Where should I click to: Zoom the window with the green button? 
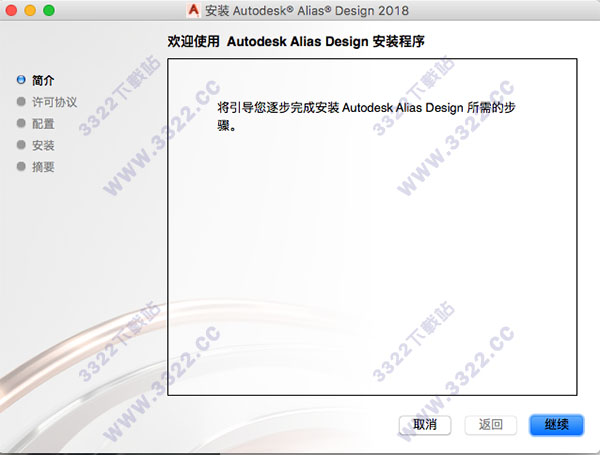tap(49, 10)
